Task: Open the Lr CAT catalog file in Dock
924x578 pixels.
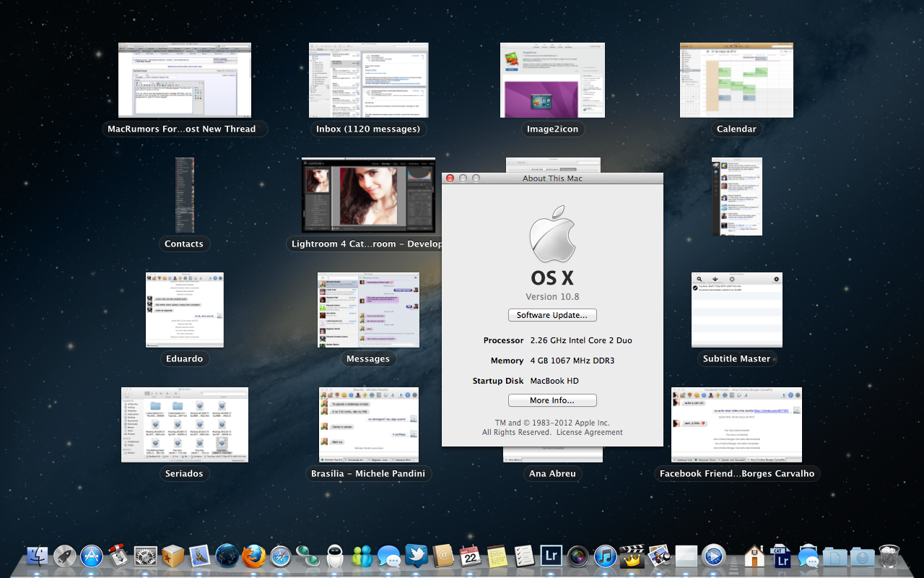Action: click(781, 556)
